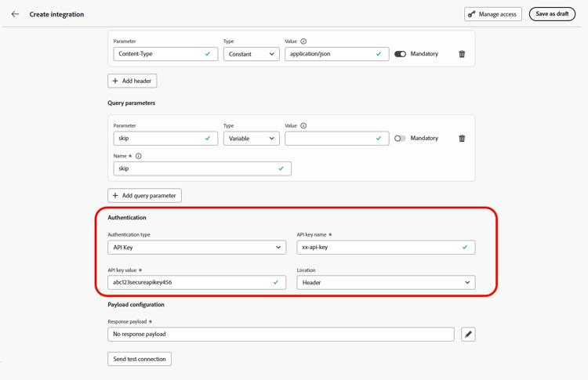Click the Create integration title
The width and height of the screenshot is (588, 380).
[56, 14]
